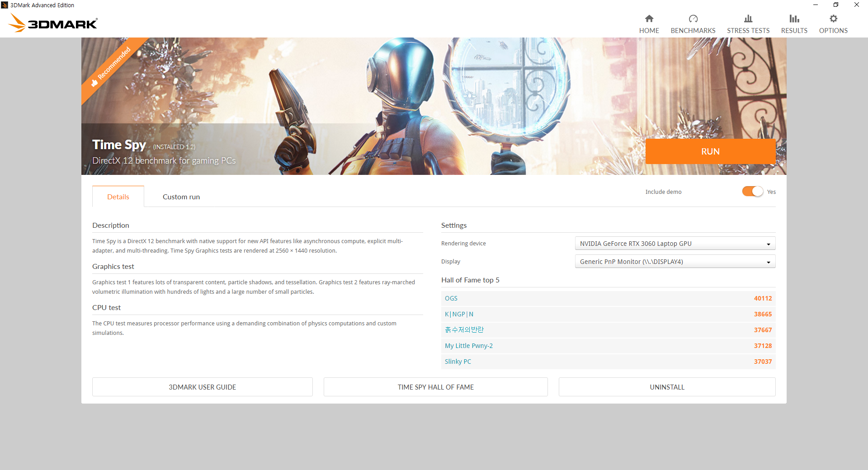Image resolution: width=868 pixels, height=470 pixels.
Task: Click the Rendering device label
Action: (463, 244)
